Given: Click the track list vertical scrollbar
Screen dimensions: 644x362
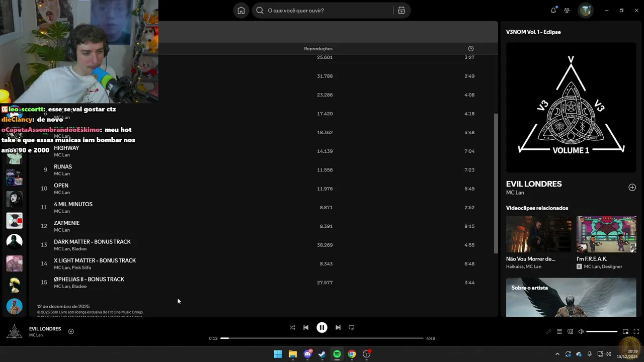Looking at the screenshot, I should (x=496, y=184).
